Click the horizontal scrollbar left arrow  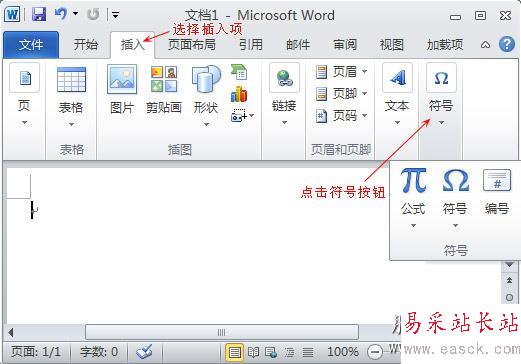12,332
